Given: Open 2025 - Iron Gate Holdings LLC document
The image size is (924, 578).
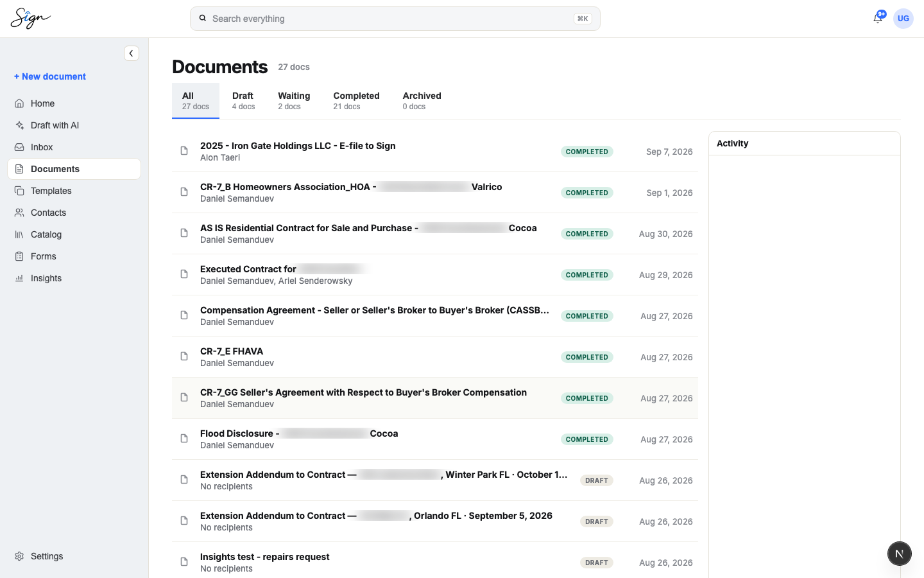Looking at the screenshot, I should [298, 146].
